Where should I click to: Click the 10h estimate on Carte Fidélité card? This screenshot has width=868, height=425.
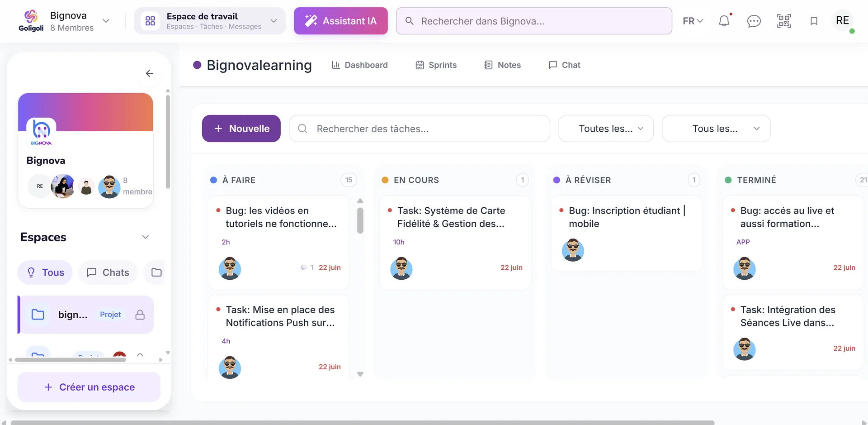[x=399, y=242]
